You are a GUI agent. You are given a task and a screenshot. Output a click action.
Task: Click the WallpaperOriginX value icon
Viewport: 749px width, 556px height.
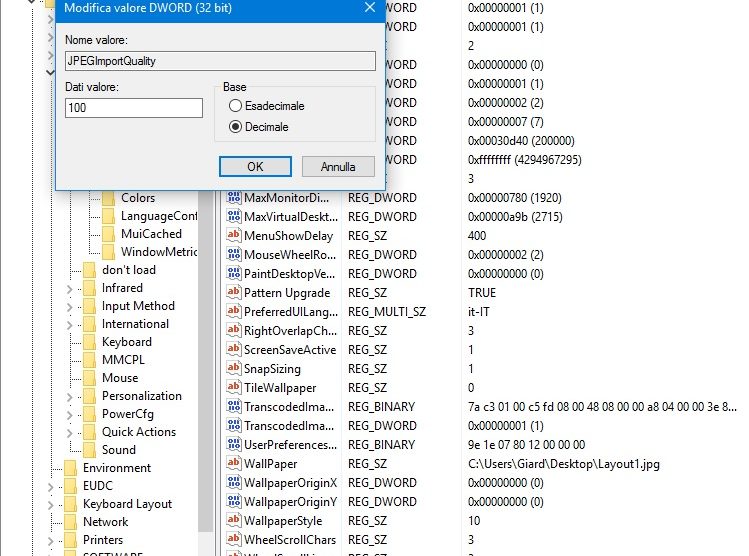coord(234,482)
